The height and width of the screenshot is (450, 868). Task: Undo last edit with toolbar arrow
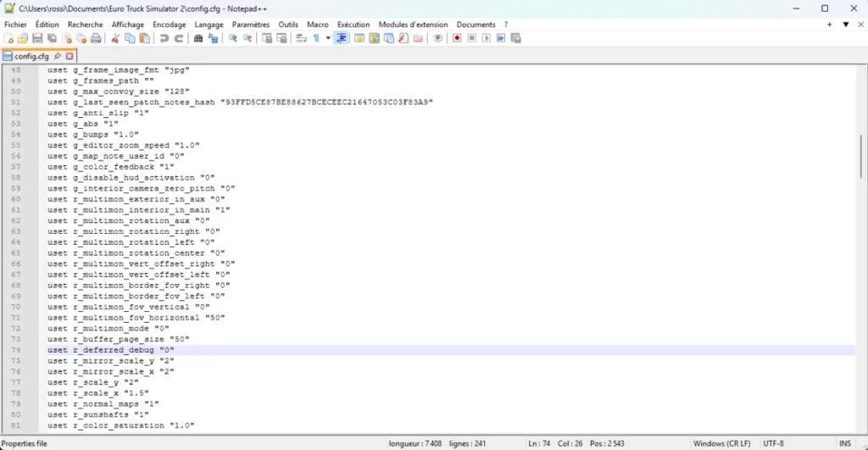point(164,38)
